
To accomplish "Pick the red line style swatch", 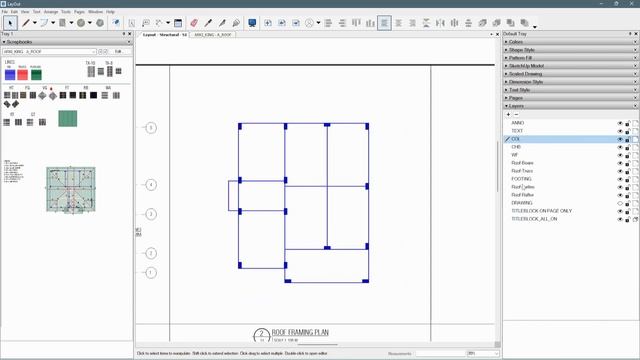I will 22,75.
